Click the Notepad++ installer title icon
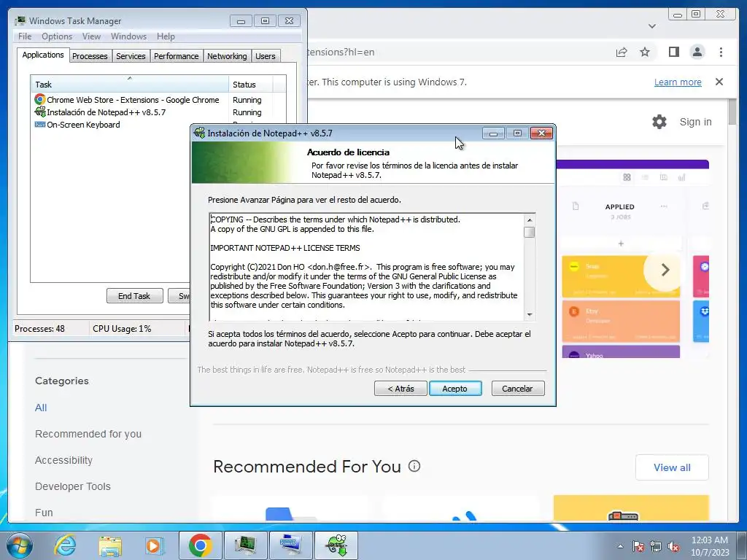The image size is (747, 560). click(x=200, y=133)
